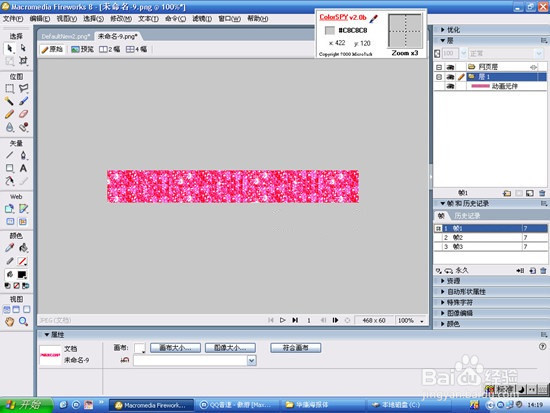550x413 pixels.
Task: Select the Crop tool
Action: (x=23, y=61)
